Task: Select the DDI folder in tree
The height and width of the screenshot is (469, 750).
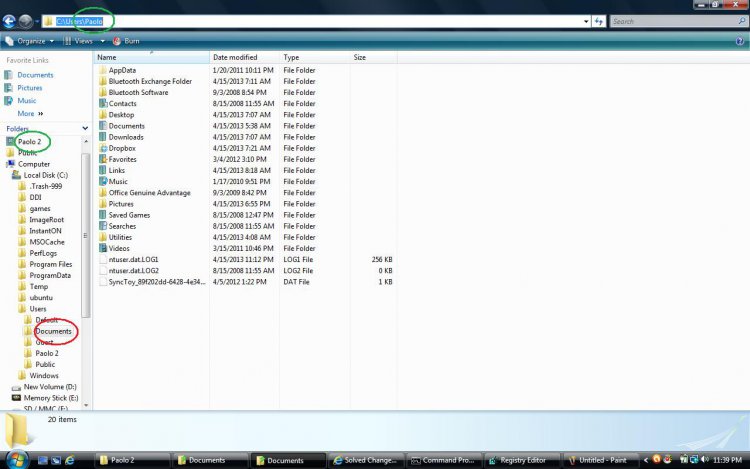Action: click(x=35, y=197)
